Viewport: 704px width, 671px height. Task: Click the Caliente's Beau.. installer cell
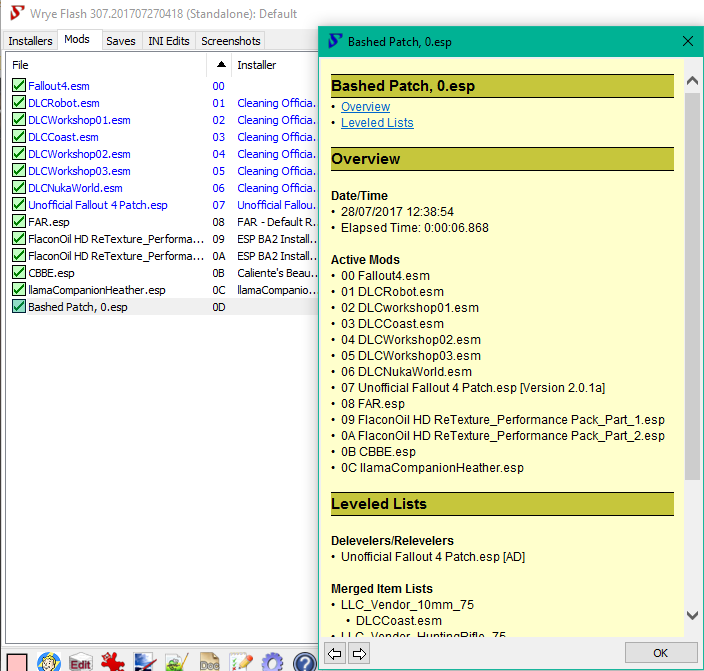tap(277, 273)
